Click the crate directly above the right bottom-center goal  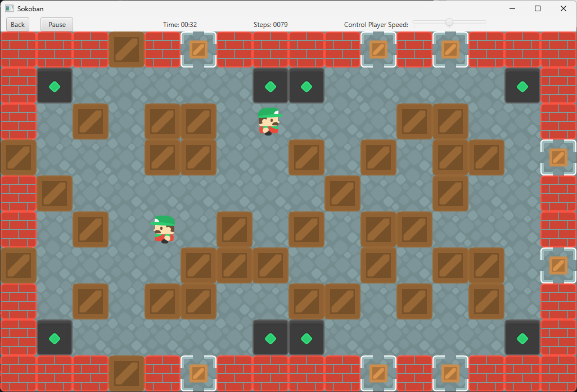306,301
